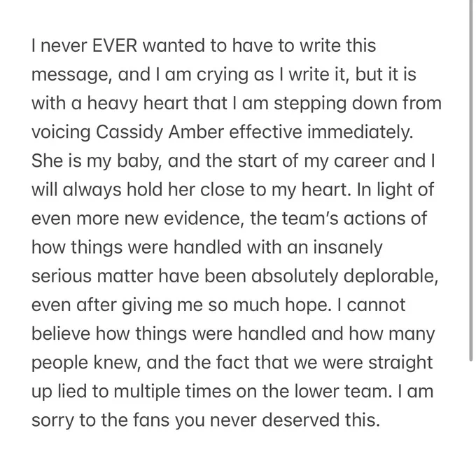Place cursor on the word "believe"

pos(61,333)
